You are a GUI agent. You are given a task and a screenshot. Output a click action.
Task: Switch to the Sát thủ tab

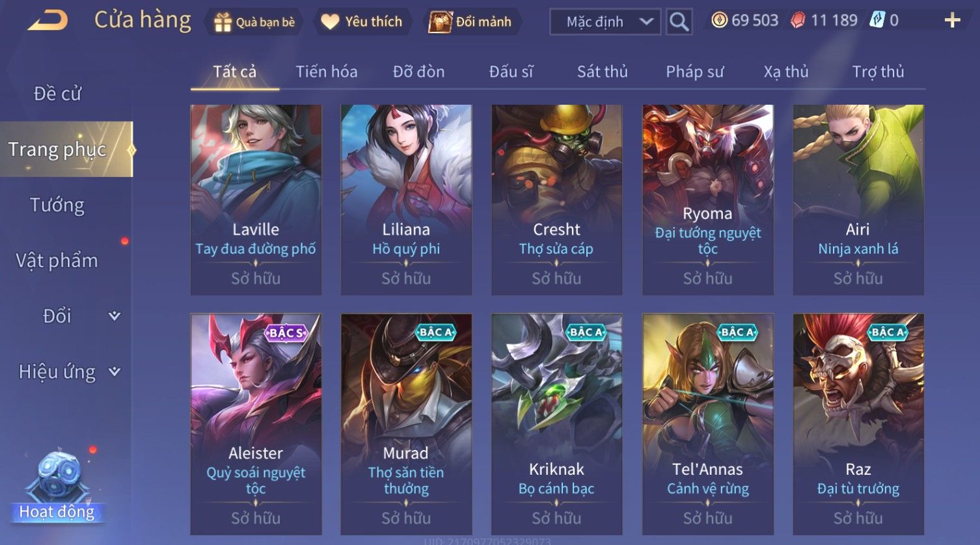pyautogui.click(x=603, y=72)
